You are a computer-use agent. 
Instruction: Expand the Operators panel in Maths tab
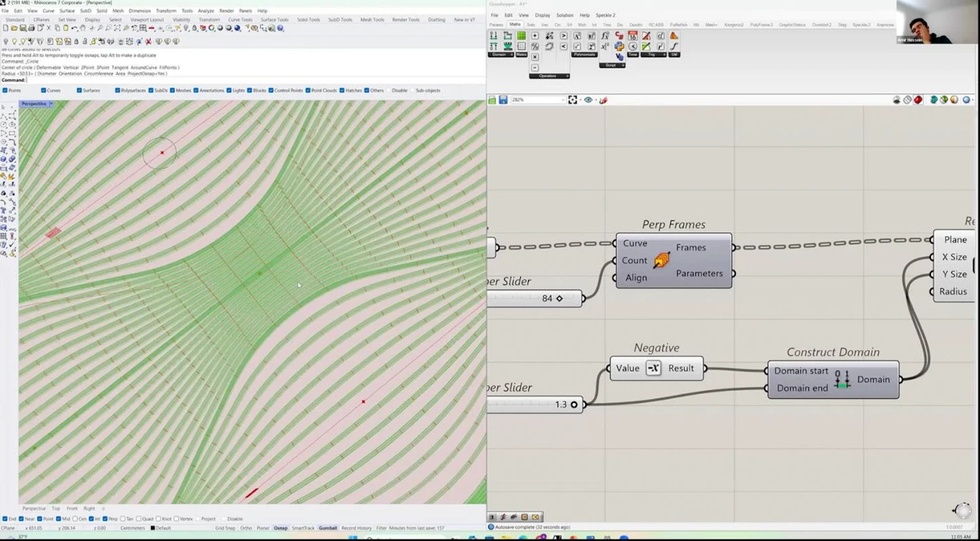[567, 76]
